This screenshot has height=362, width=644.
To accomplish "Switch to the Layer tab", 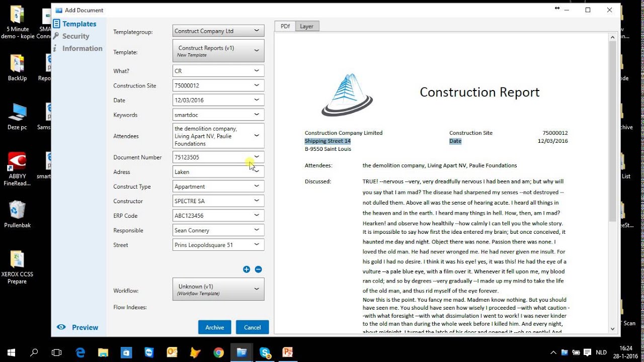I will click(x=307, y=26).
